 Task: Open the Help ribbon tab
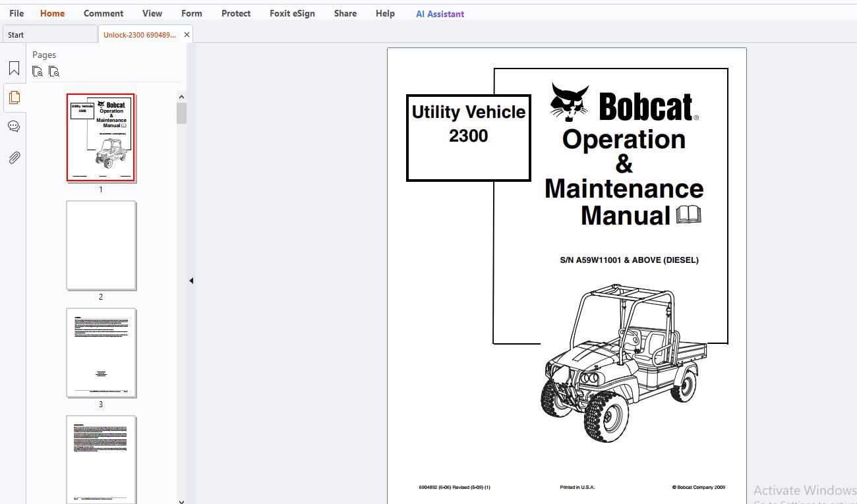click(385, 13)
